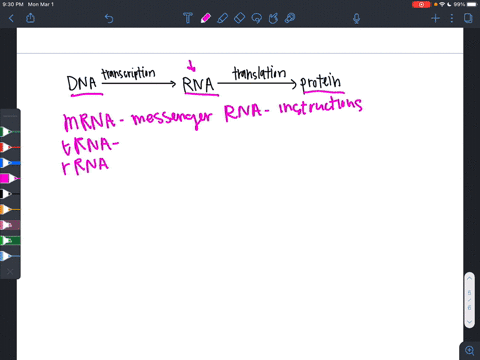Jump to previous page with up chevron

[x=469, y=278]
